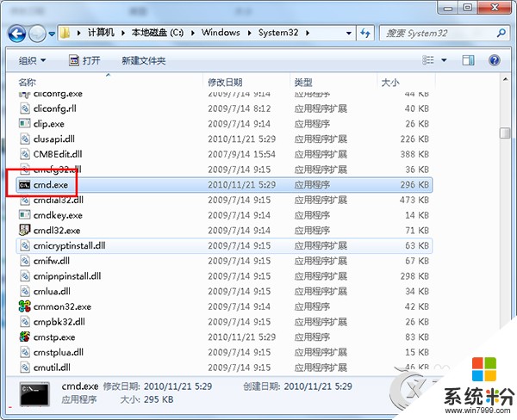Screen dimensions: 517x420
Task: Select the cmdial32.dll file icon
Action: (25, 200)
